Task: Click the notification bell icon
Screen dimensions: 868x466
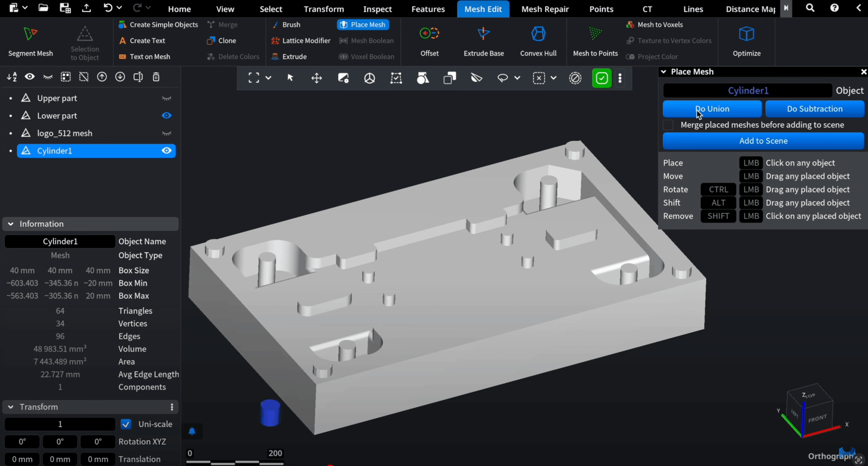Action: pos(192,431)
